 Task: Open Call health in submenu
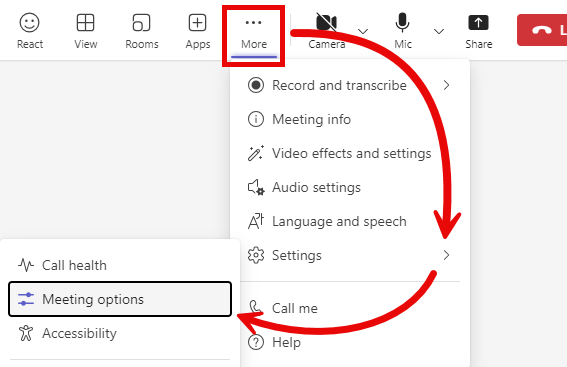point(120,265)
